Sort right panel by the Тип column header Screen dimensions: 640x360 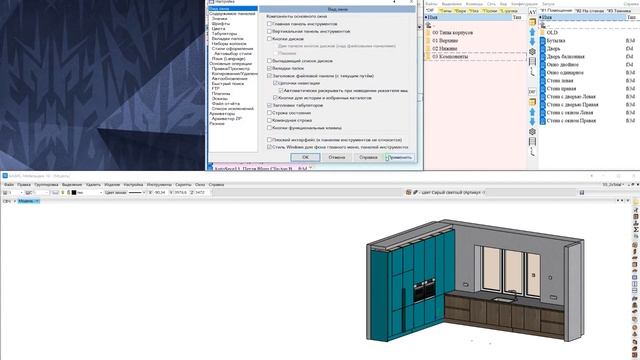[x=631, y=18]
